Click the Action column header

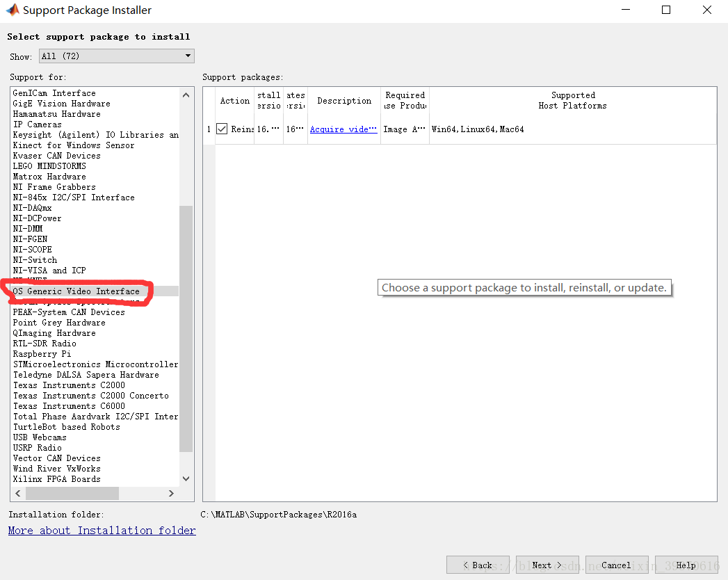pos(234,101)
